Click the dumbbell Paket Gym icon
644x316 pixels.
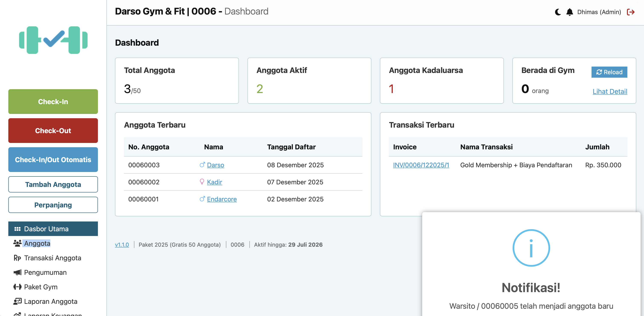(17, 287)
